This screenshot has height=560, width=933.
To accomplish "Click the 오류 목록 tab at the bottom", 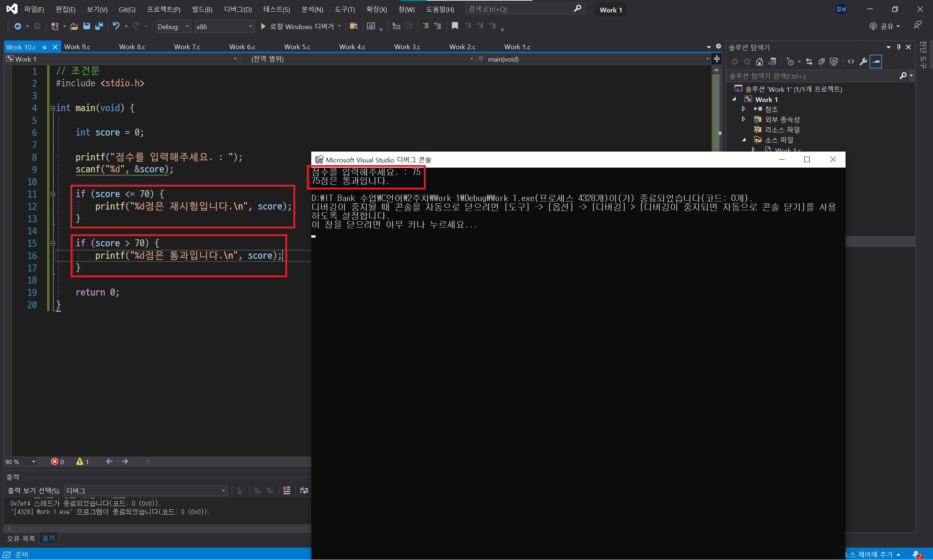I will (21, 539).
